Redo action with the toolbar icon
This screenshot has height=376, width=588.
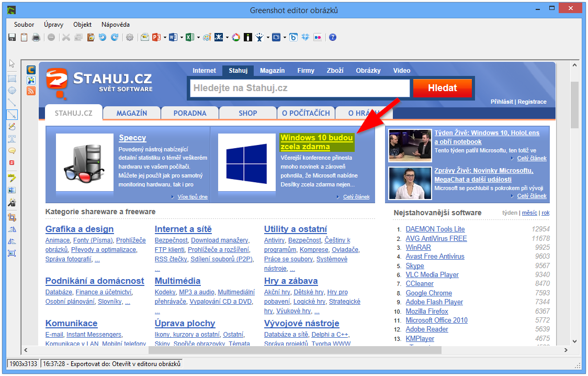point(115,37)
